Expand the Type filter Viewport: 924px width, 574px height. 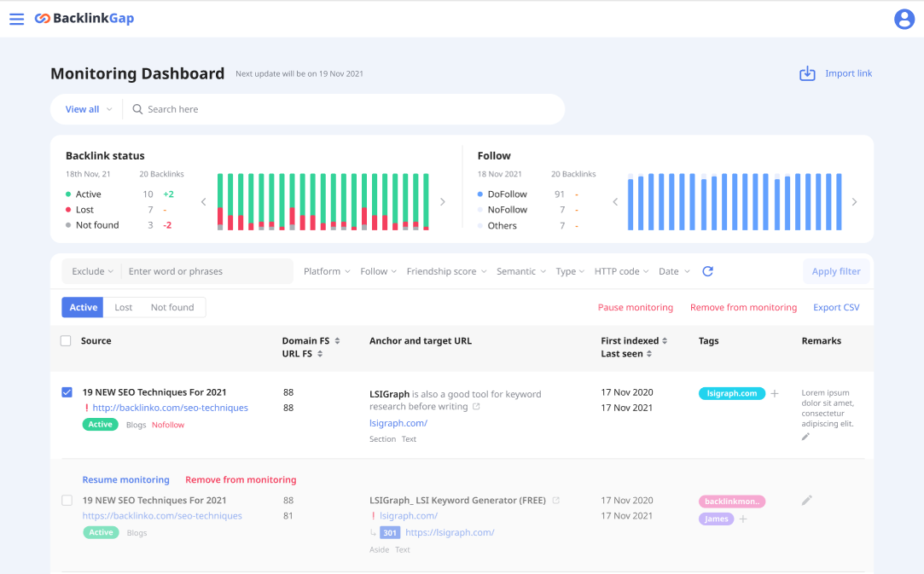coord(570,271)
